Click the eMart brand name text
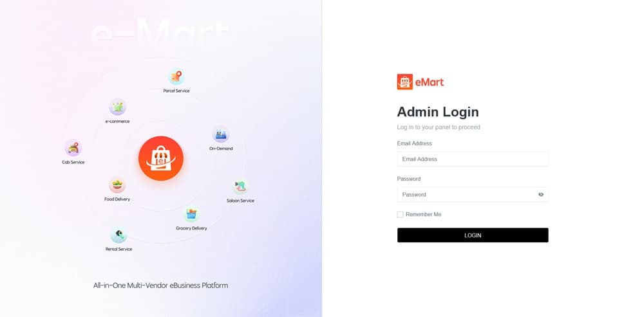644x317 pixels. click(x=430, y=82)
